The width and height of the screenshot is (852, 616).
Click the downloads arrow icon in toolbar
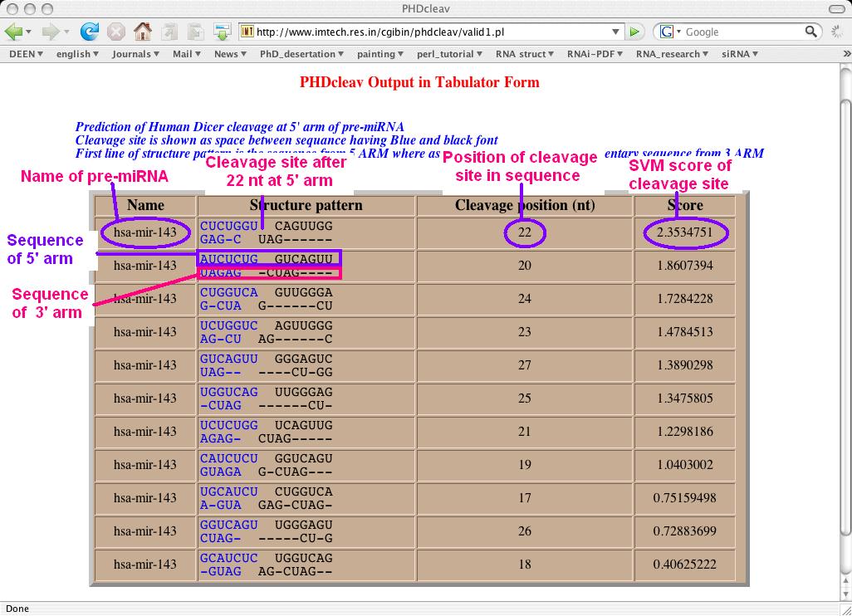click(222, 32)
